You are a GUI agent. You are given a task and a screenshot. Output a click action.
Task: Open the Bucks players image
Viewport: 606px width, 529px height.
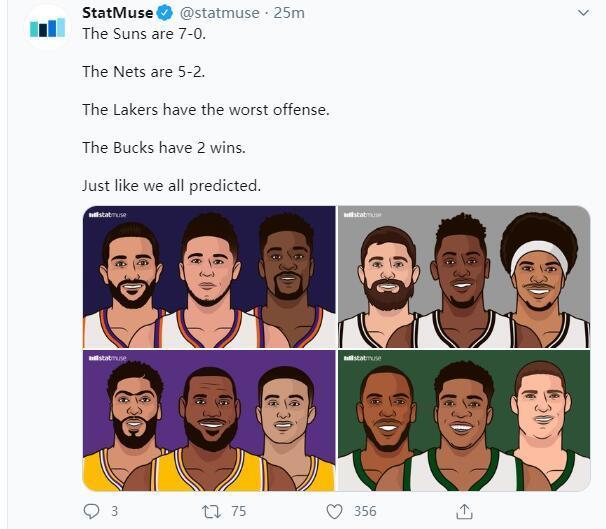click(x=464, y=421)
